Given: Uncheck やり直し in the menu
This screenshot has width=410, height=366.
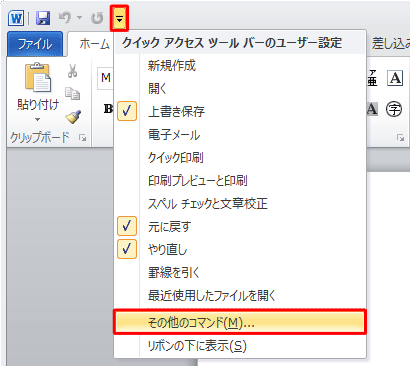Looking at the screenshot, I should [240, 249].
